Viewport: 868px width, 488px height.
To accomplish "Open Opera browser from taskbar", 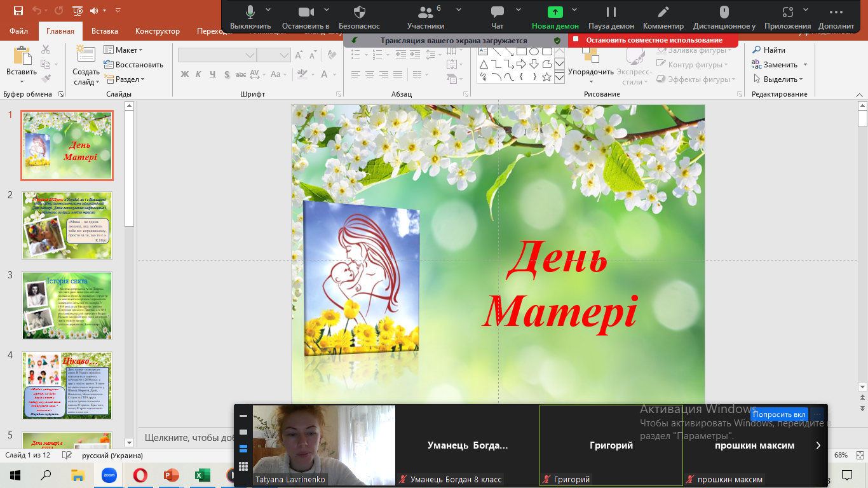I will (140, 475).
